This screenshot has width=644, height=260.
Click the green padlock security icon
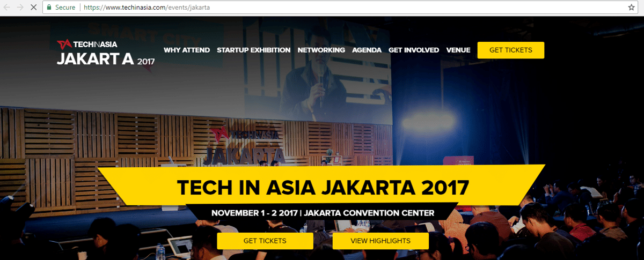tap(49, 8)
